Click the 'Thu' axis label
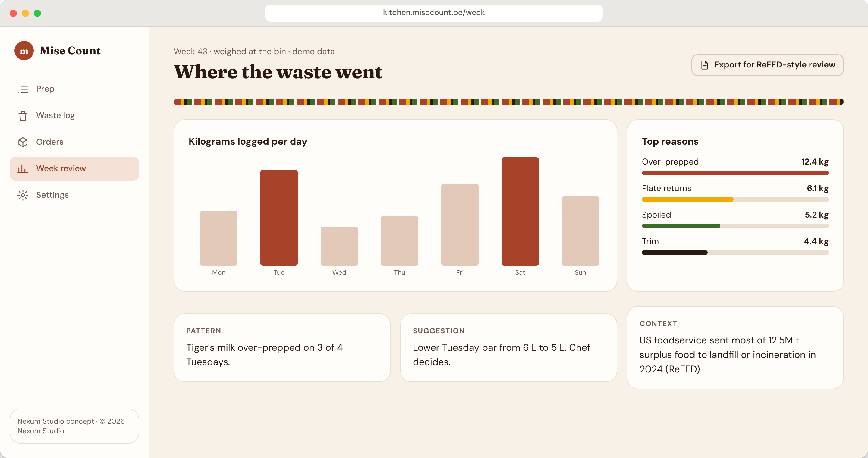Screen dimensions: 868x458 [400, 272]
